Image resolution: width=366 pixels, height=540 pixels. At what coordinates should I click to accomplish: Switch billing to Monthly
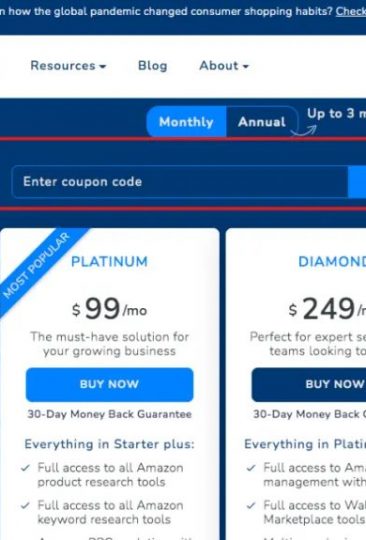tap(186, 122)
